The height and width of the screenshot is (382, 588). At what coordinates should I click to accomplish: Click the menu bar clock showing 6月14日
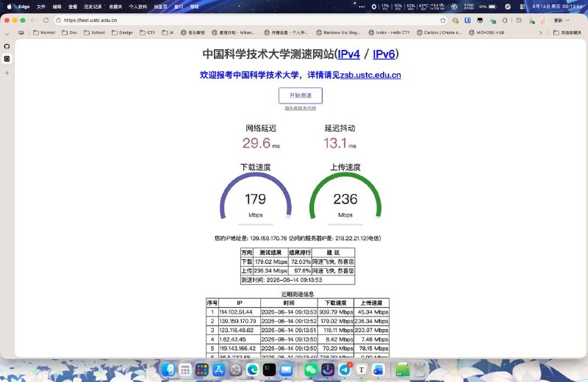click(557, 7)
